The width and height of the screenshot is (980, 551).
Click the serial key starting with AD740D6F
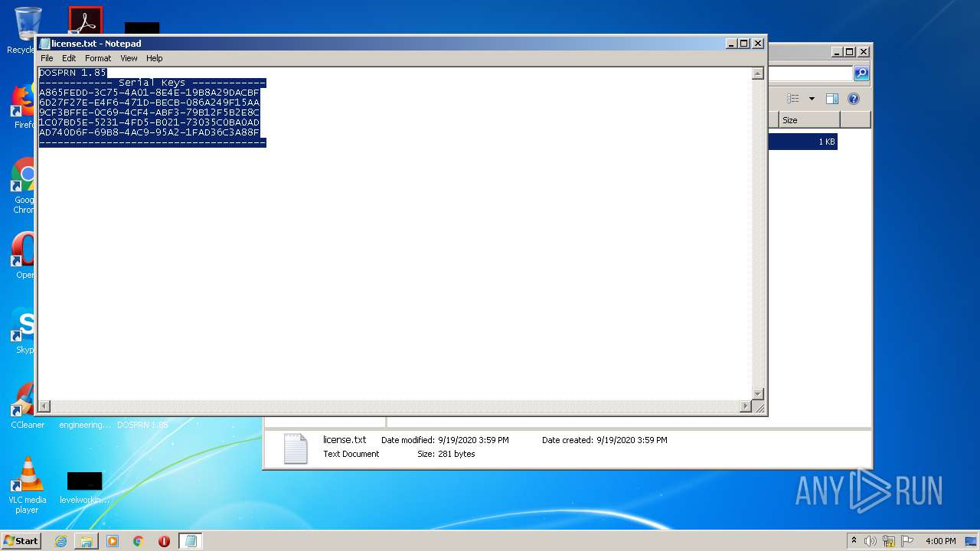coord(149,132)
